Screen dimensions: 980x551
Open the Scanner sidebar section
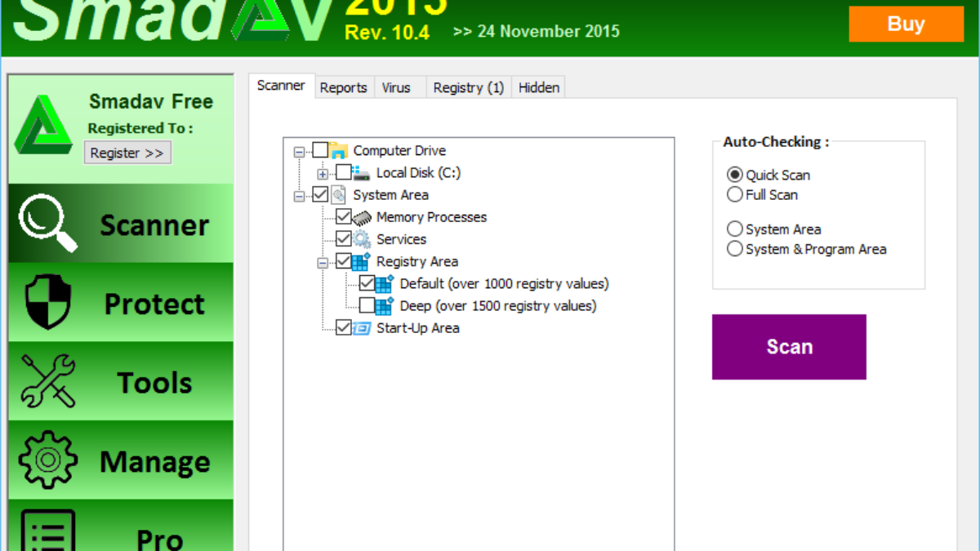point(121,223)
